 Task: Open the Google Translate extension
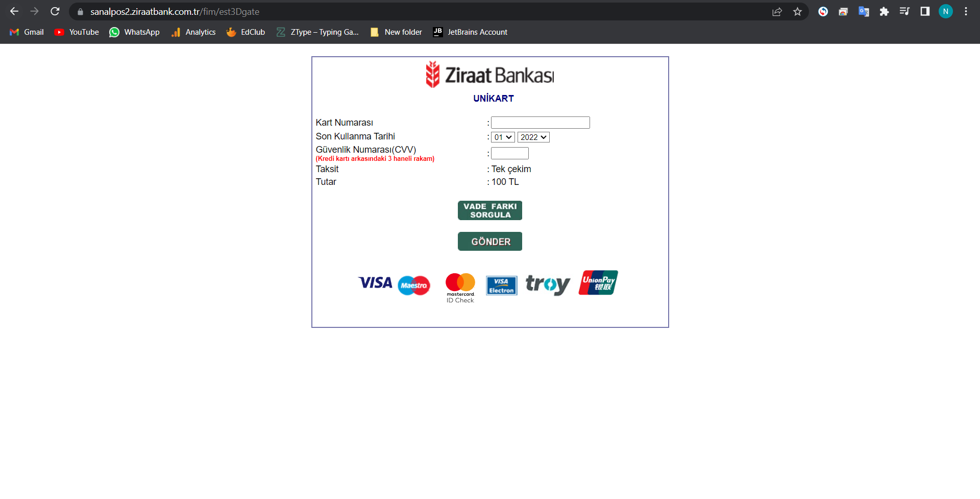pos(864,12)
